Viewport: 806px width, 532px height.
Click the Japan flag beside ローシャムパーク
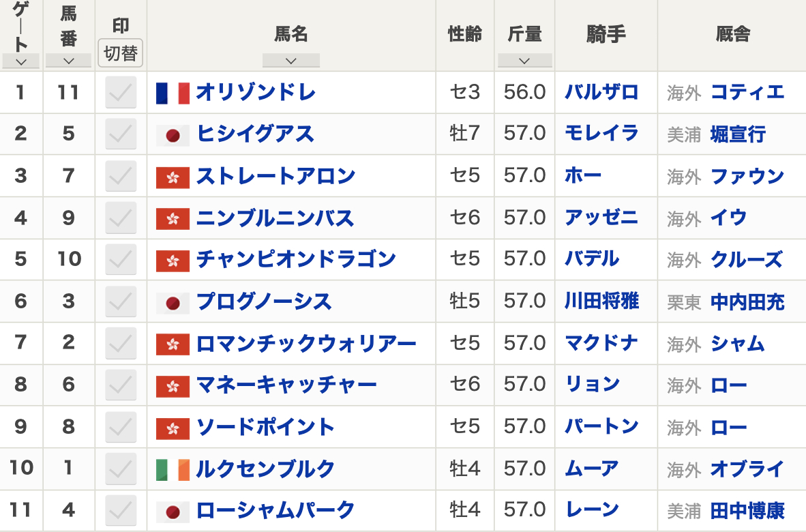[173, 512]
